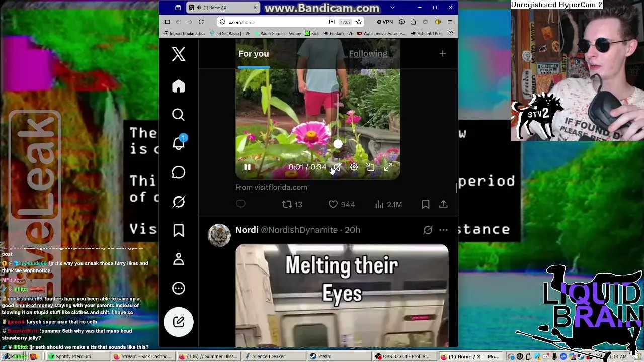This screenshot has width=644, height=362.
Task: Repost the post with 13 reposts
Action: (x=292, y=204)
